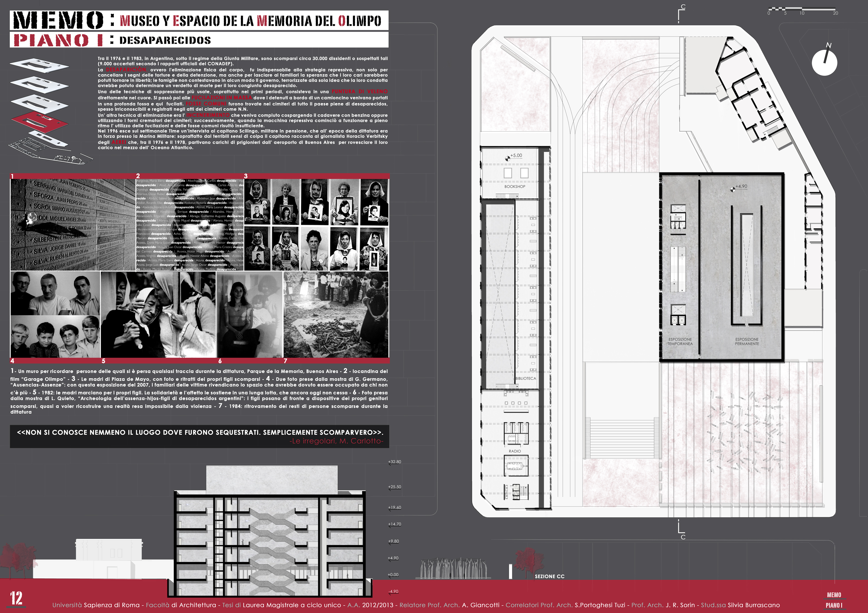Click the red word INCENERIMENTO
The height and width of the screenshot is (613, 868).
tap(208, 115)
